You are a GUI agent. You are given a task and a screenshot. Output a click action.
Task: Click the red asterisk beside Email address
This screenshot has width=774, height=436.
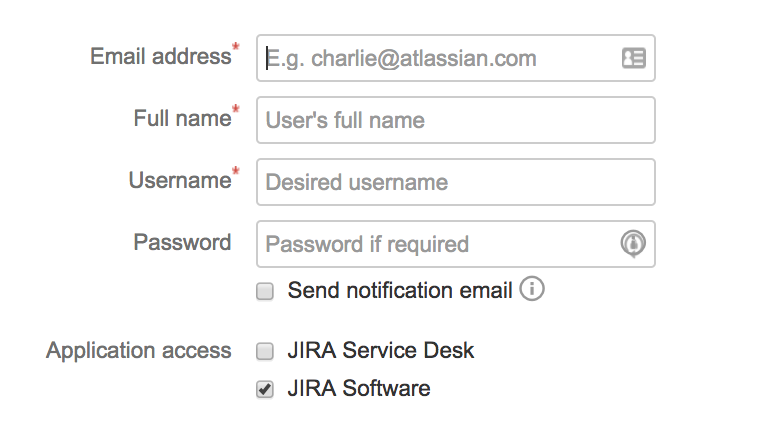point(236,47)
